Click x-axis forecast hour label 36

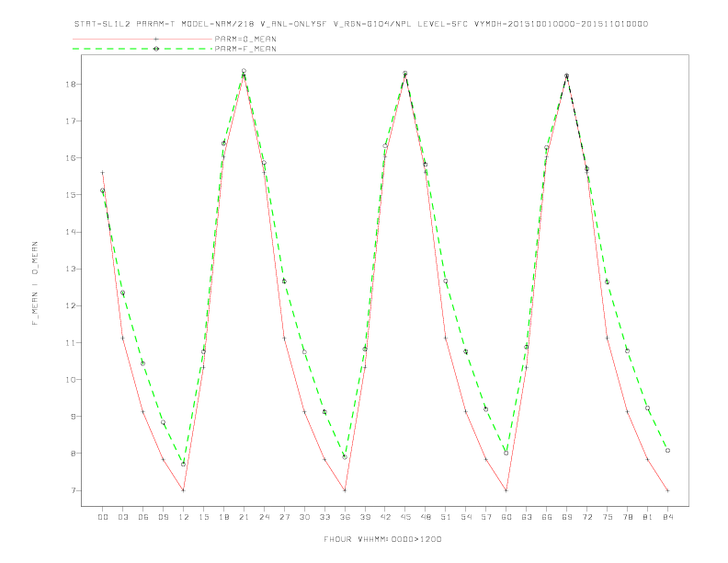[345, 517]
